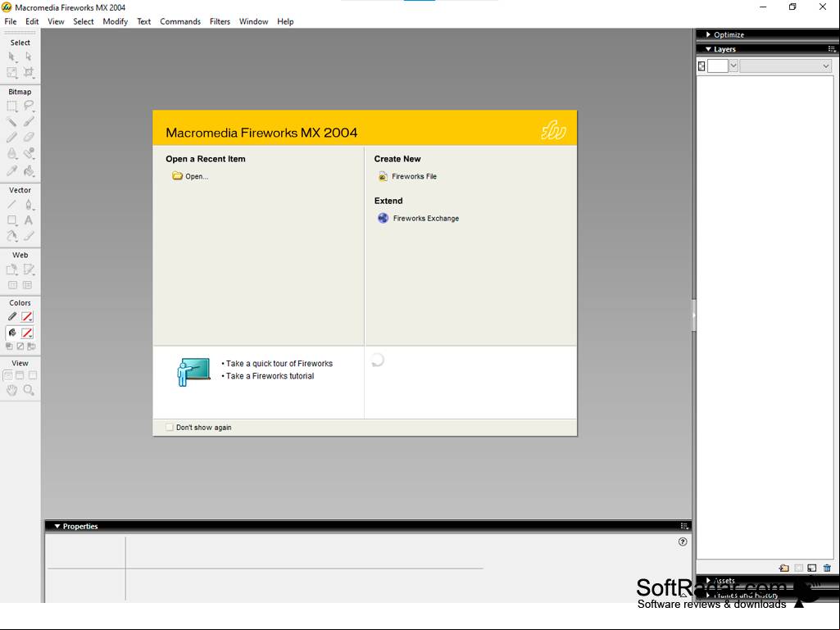Switch to Full Screen with Menus mode
840x630 pixels.
click(20, 375)
